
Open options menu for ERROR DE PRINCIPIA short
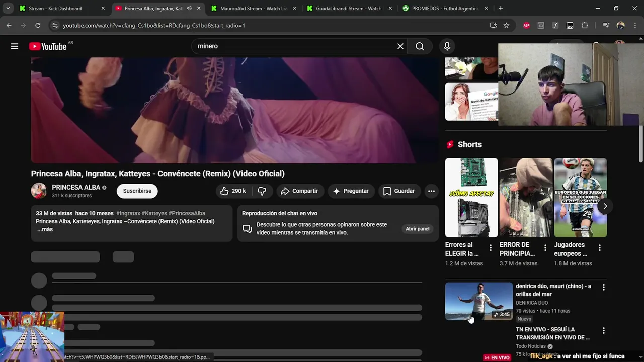click(545, 248)
